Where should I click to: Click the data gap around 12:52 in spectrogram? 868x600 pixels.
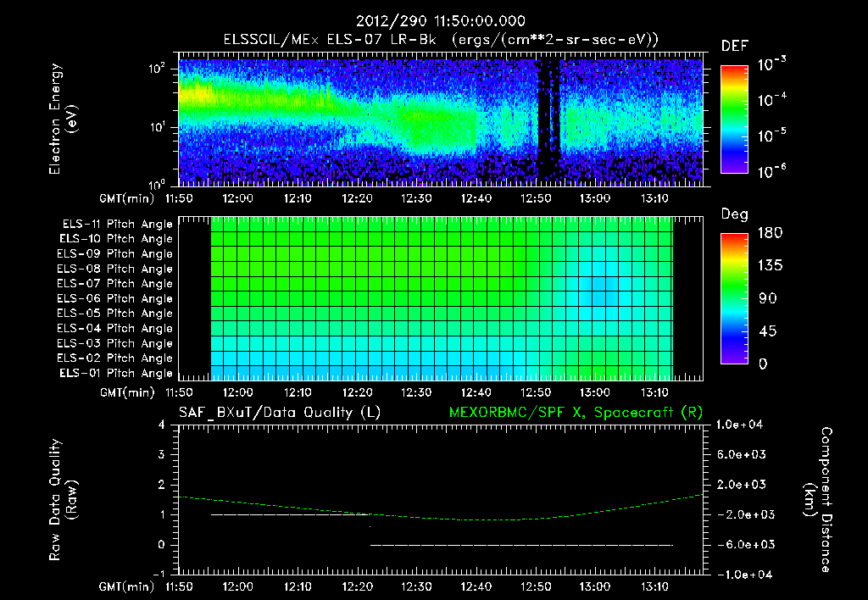pyautogui.click(x=549, y=122)
